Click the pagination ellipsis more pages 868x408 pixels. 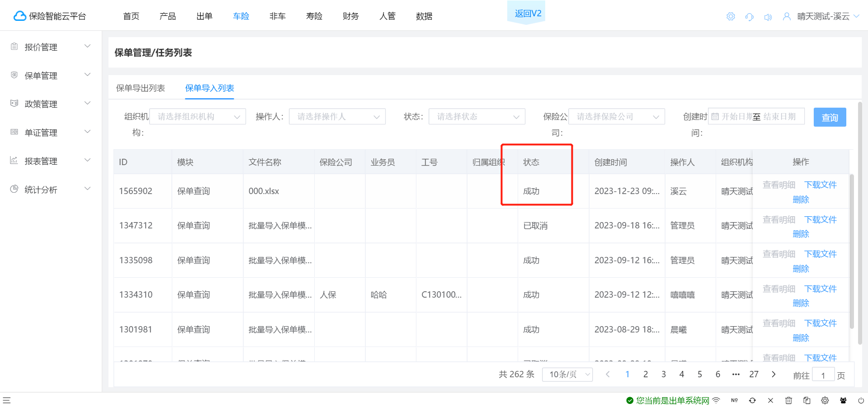[x=736, y=375]
